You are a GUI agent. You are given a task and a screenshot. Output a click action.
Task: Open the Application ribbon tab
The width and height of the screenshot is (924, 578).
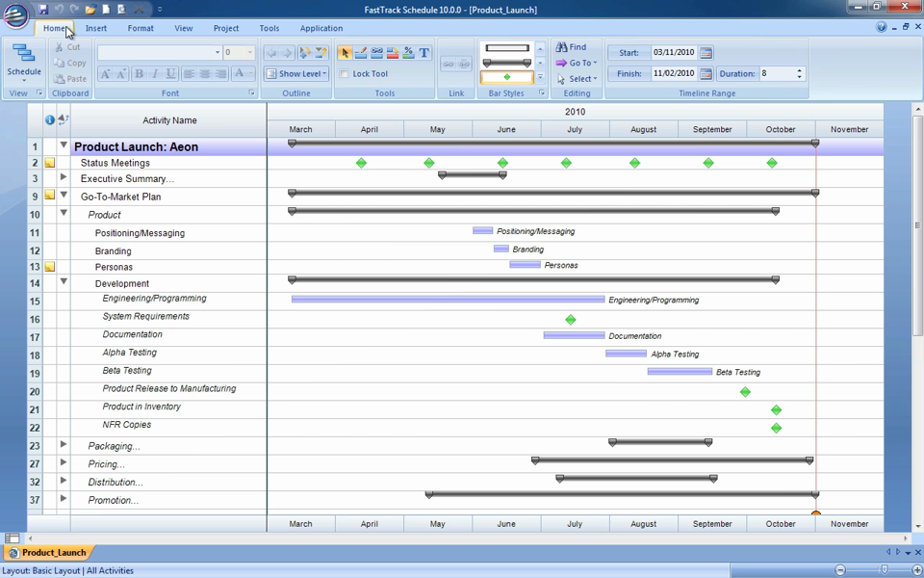(321, 28)
